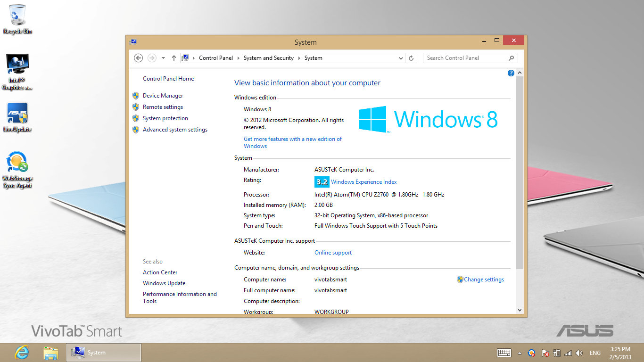Open the recent locations dropdown arrow
Screen dimensions: 644x362
pos(163,58)
